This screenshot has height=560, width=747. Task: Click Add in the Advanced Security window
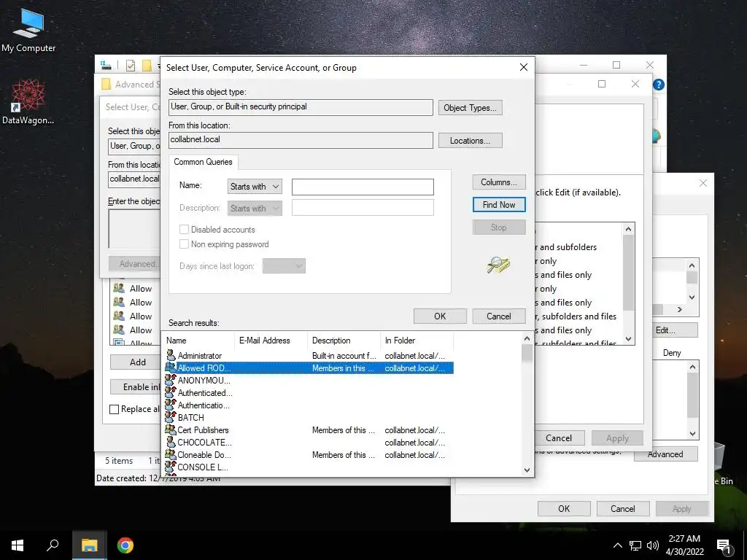[x=138, y=362]
